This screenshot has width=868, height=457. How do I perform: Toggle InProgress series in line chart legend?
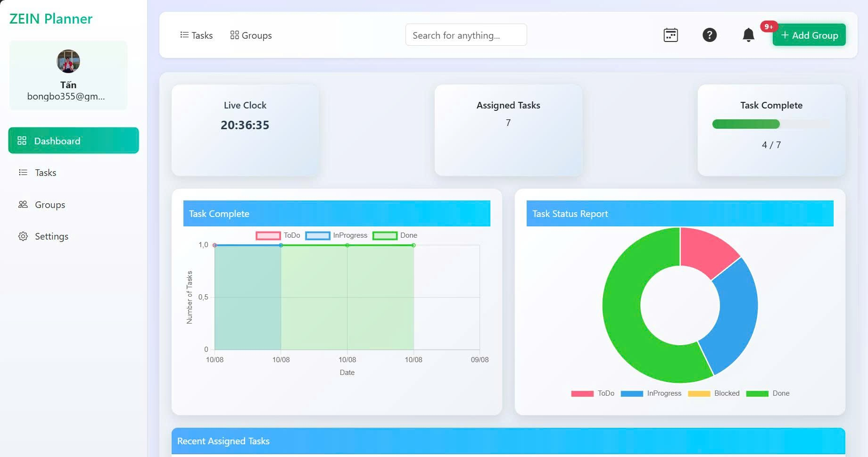point(336,235)
